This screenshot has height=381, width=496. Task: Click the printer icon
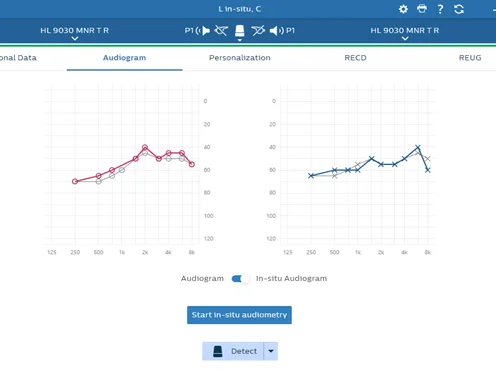pos(422,9)
